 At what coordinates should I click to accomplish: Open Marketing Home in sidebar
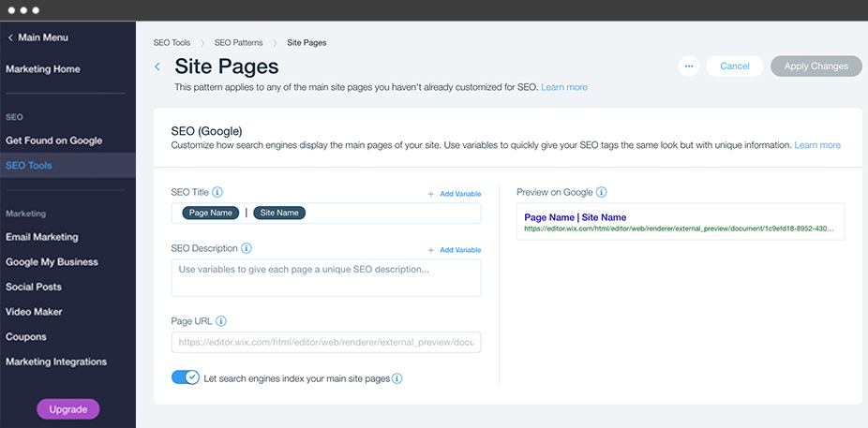[42, 69]
